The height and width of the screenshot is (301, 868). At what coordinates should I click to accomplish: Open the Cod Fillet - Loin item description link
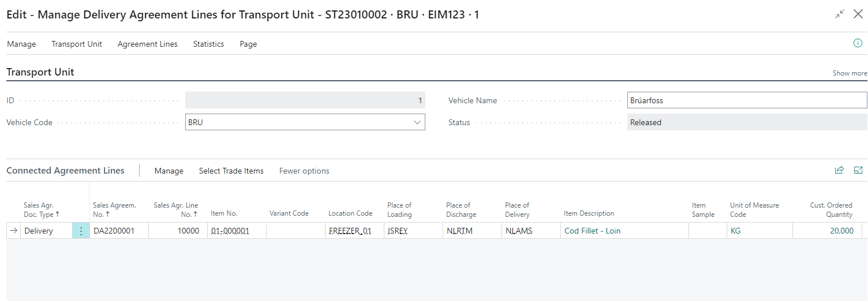592,231
